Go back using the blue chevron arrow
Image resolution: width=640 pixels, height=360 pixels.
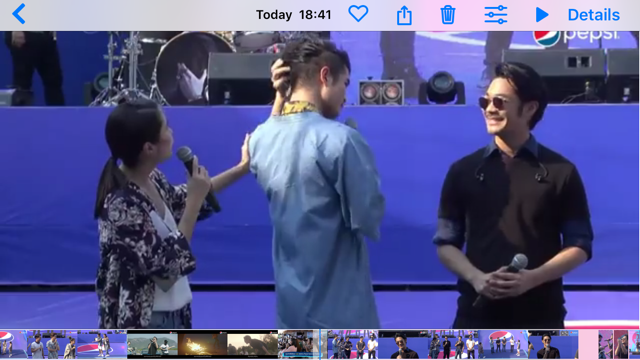tap(19, 14)
